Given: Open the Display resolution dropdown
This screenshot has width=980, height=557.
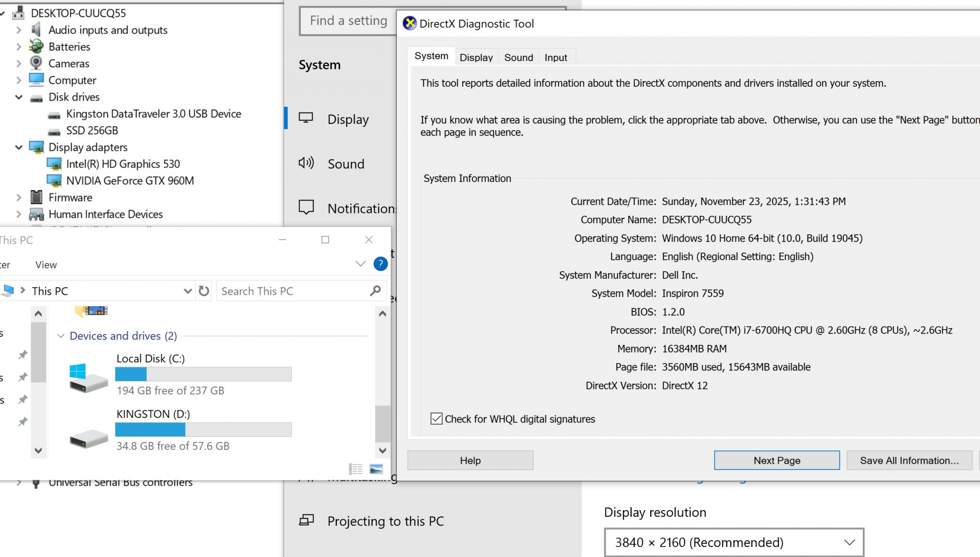Looking at the screenshot, I should click(x=734, y=542).
